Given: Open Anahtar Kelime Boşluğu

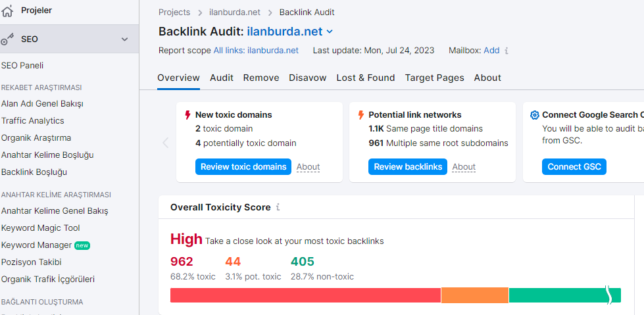Looking at the screenshot, I should tap(47, 155).
